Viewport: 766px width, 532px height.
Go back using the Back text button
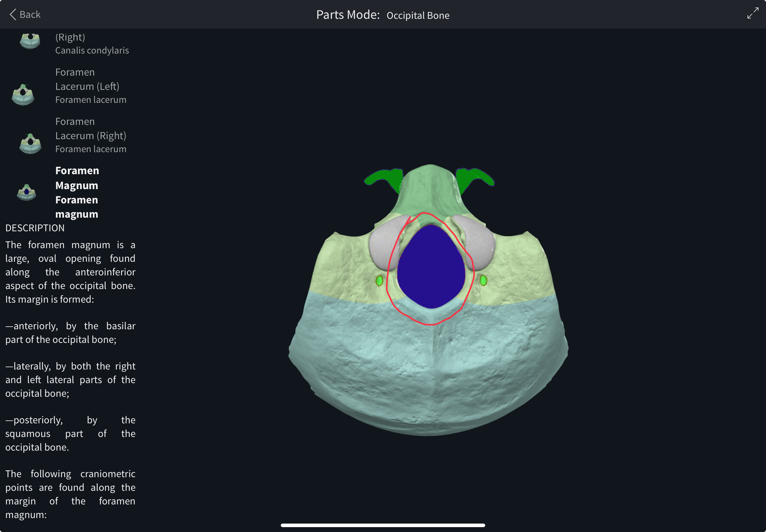(x=30, y=15)
